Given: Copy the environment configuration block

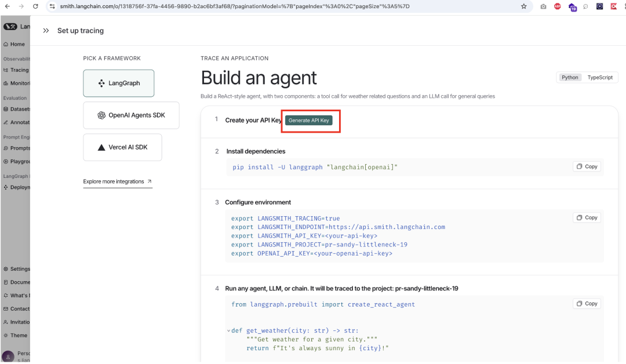Looking at the screenshot, I should click(587, 217).
